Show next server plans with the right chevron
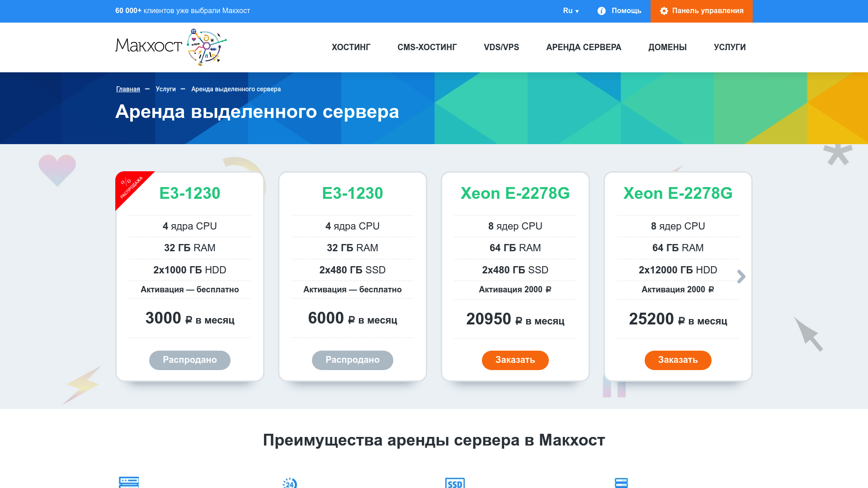 [x=741, y=277]
